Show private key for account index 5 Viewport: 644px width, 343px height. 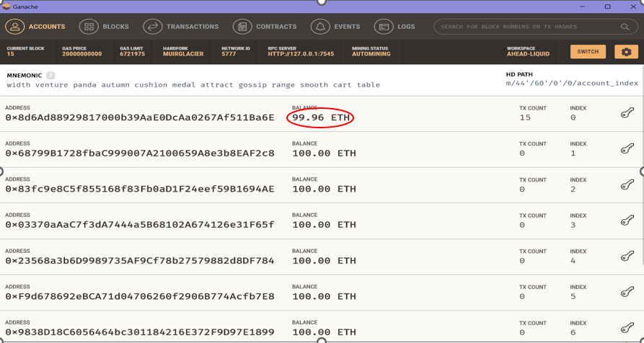627,292
